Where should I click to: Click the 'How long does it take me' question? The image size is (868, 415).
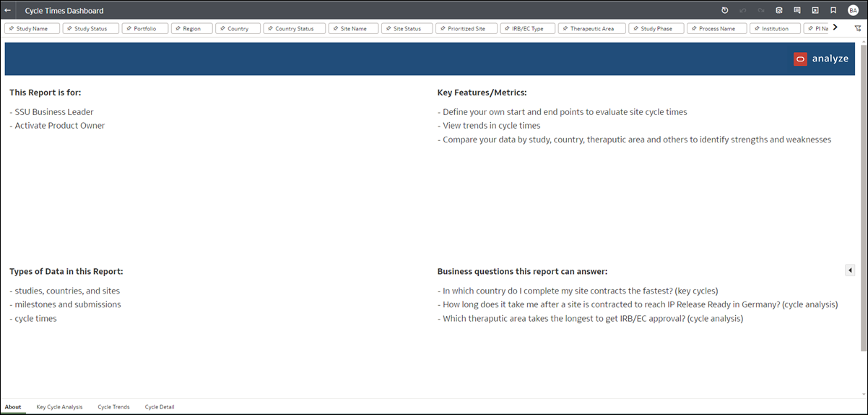click(638, 304)
